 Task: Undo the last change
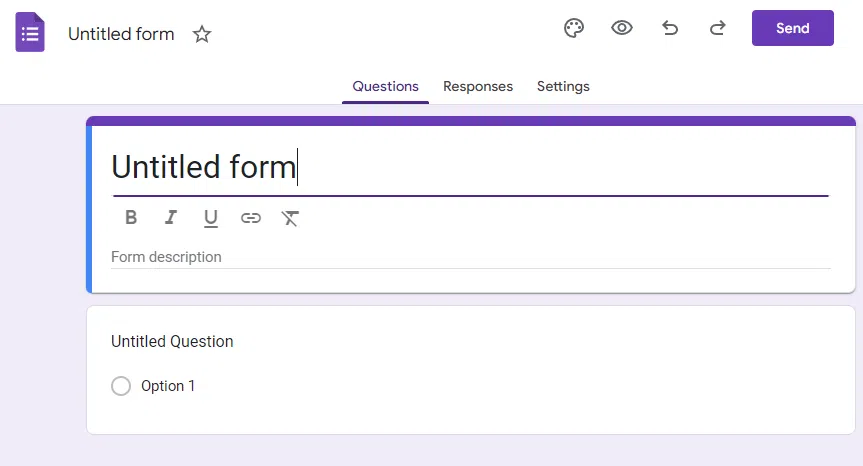(670, 28)
